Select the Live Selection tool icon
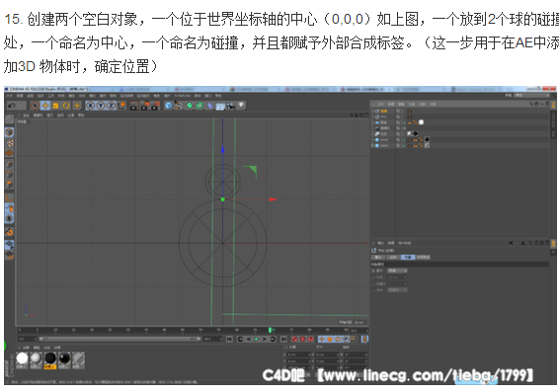 coord(35,106)
